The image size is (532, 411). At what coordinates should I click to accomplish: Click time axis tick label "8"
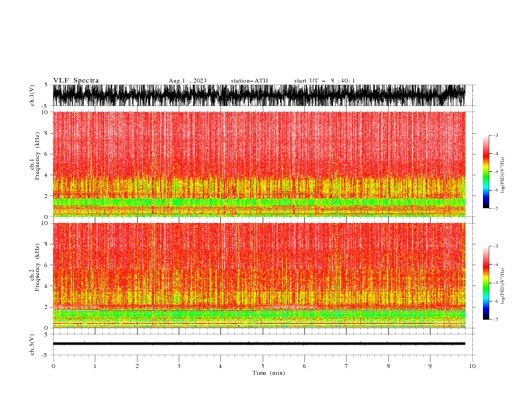(388, 366)
